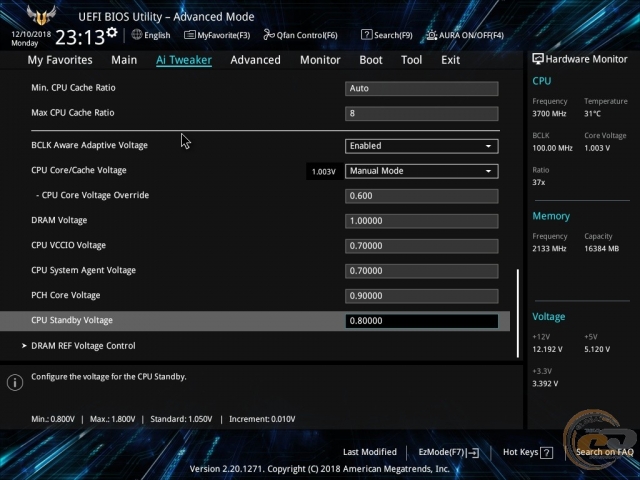Viewport: 640px width, 480px height.
Task: Click the EzMode exit arrow icon
Action: [x=473, y=452]
